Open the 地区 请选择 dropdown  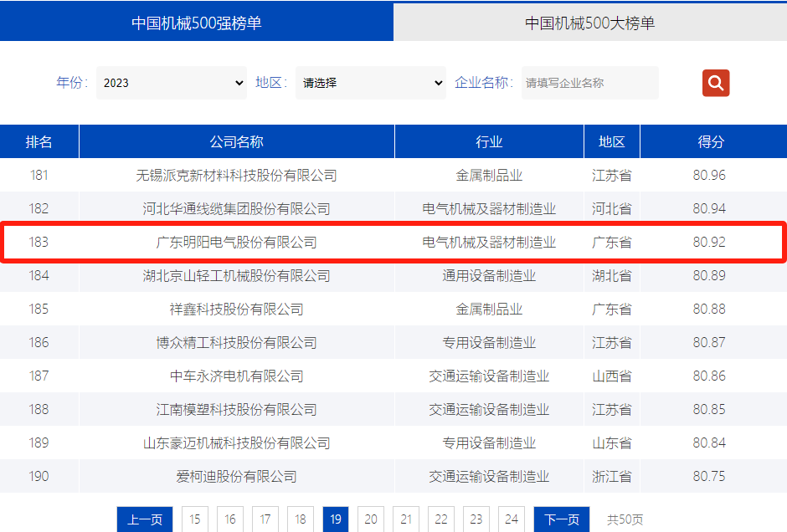tap(371, 83)
